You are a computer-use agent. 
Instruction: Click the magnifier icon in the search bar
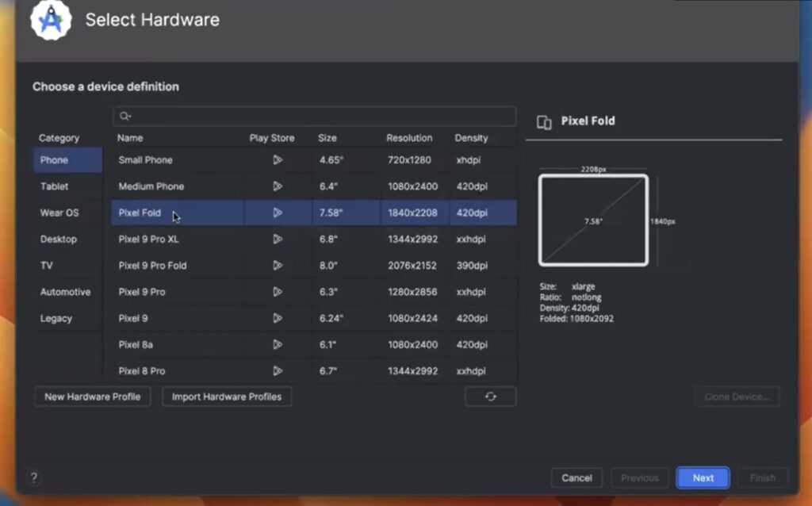click(x=124, y=116)
